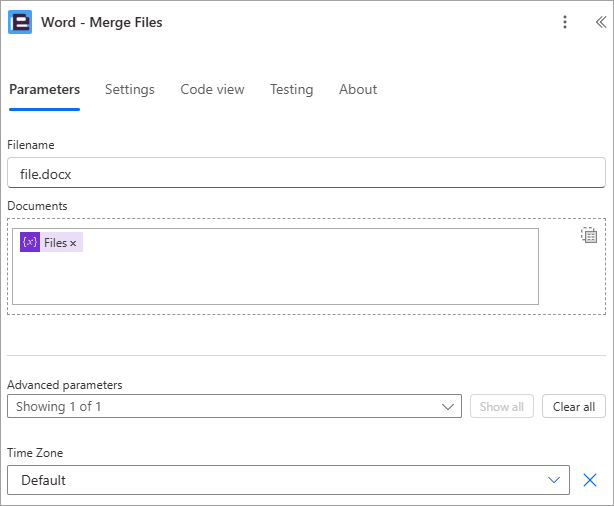614x506 pixels.
Task: Select the Parameters tab
Action: (x=45, y=89)
